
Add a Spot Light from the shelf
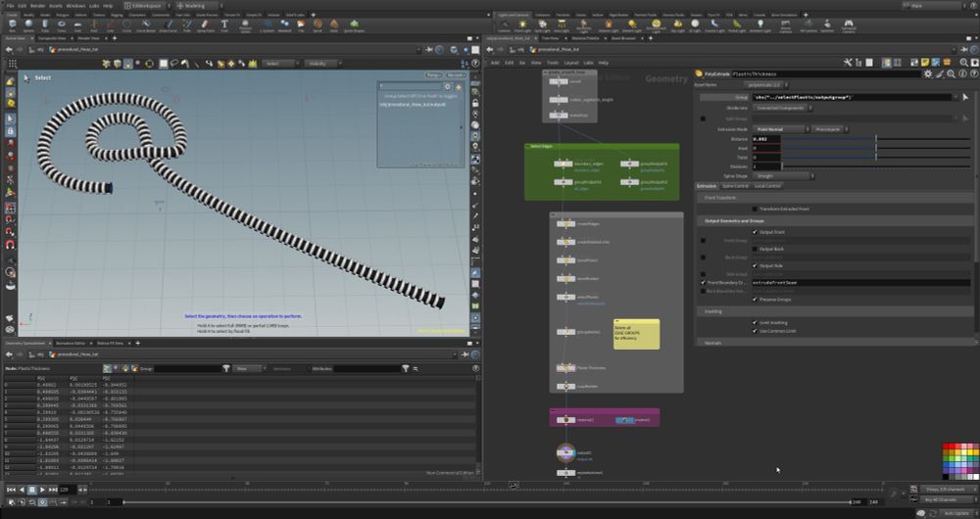pyautogui.click(x=543, y=25)
